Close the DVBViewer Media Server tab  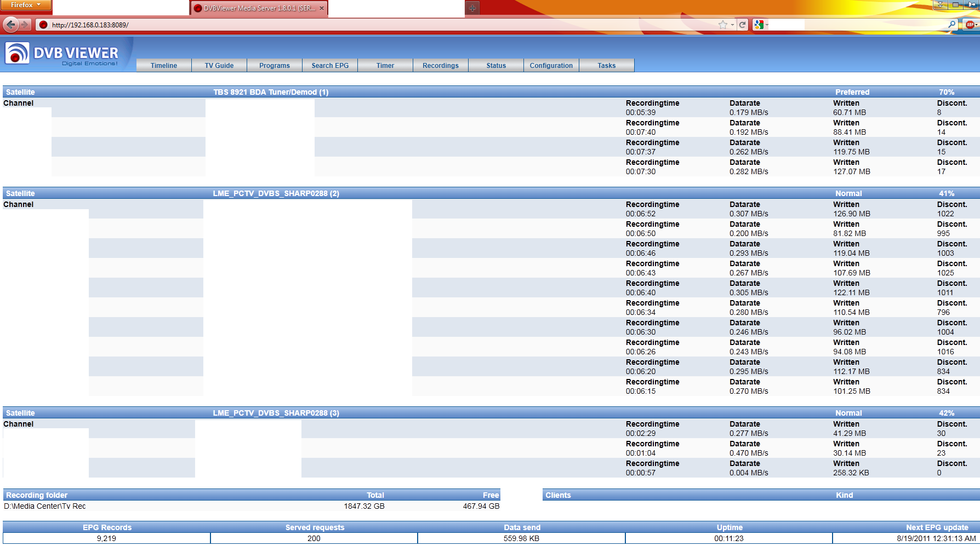coord(322,8)
